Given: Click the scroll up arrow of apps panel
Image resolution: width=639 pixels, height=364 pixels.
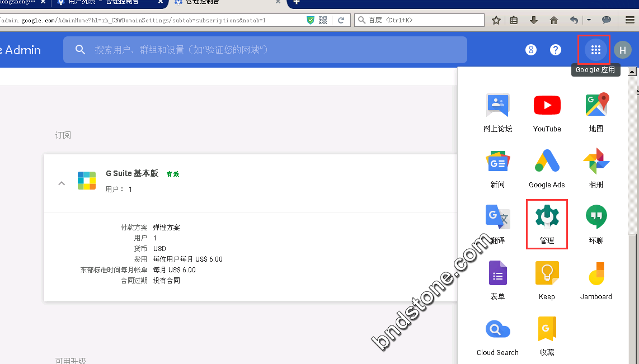Looking at the screenshot, I should pos(632,72).
